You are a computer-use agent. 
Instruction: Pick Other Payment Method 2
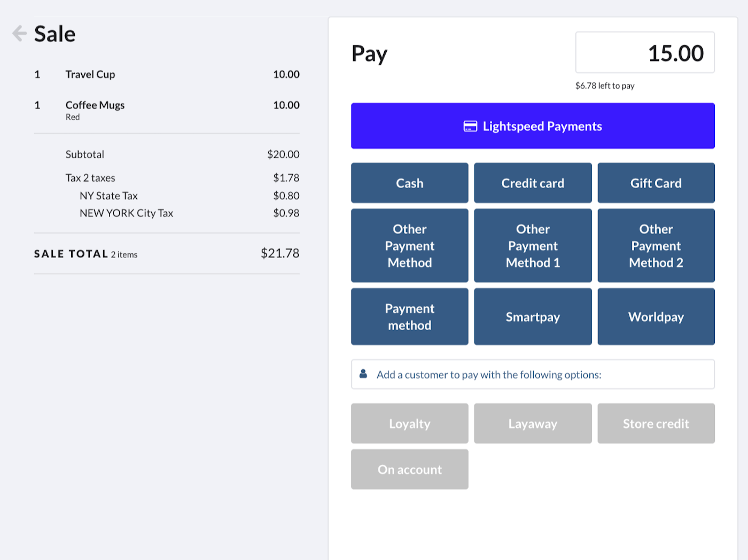point(656,245)
